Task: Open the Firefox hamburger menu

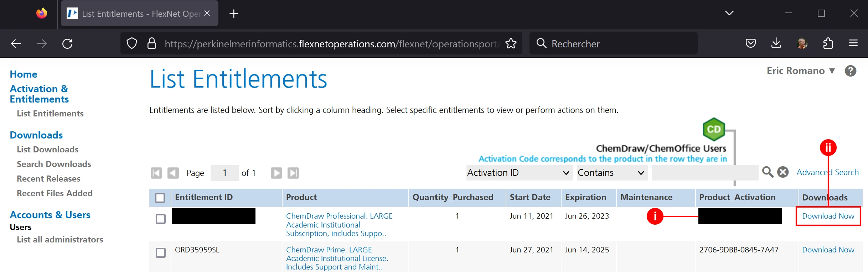Action: [x=853, y=43]
